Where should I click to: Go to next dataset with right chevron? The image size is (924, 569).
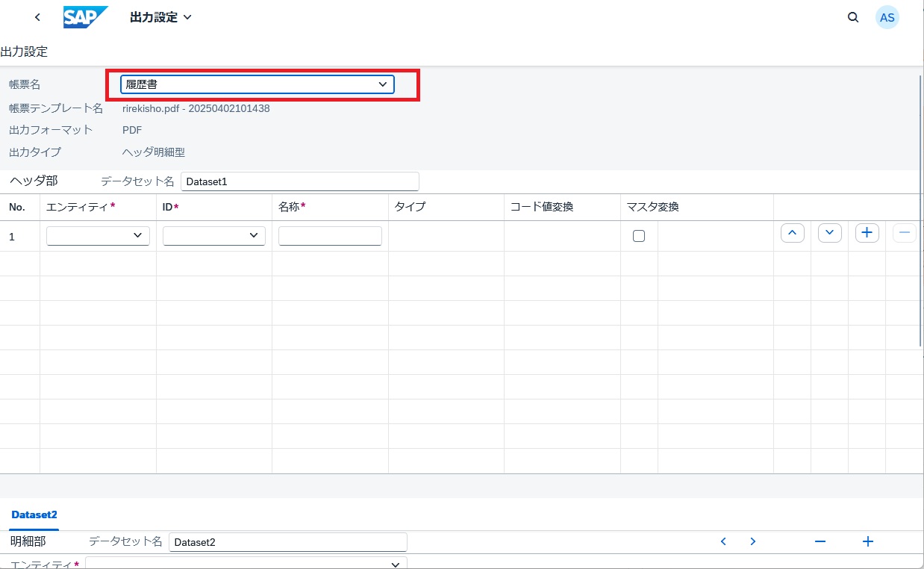point(753,542)
